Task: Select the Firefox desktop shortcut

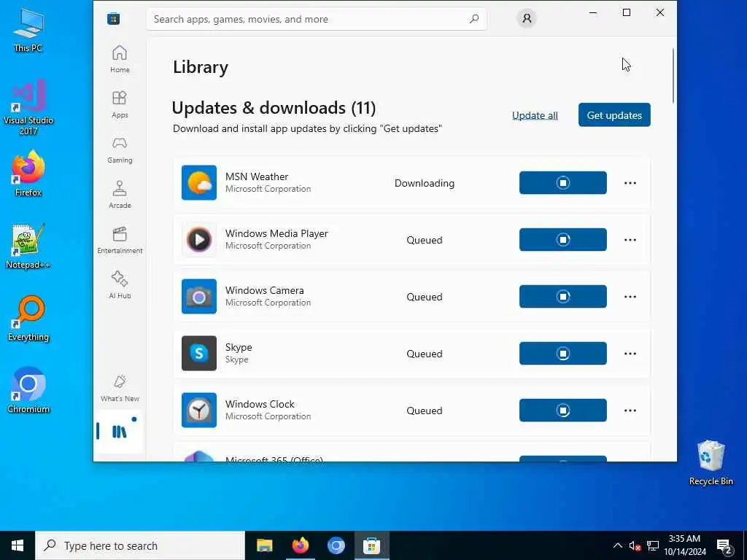Action: point(28,174)
